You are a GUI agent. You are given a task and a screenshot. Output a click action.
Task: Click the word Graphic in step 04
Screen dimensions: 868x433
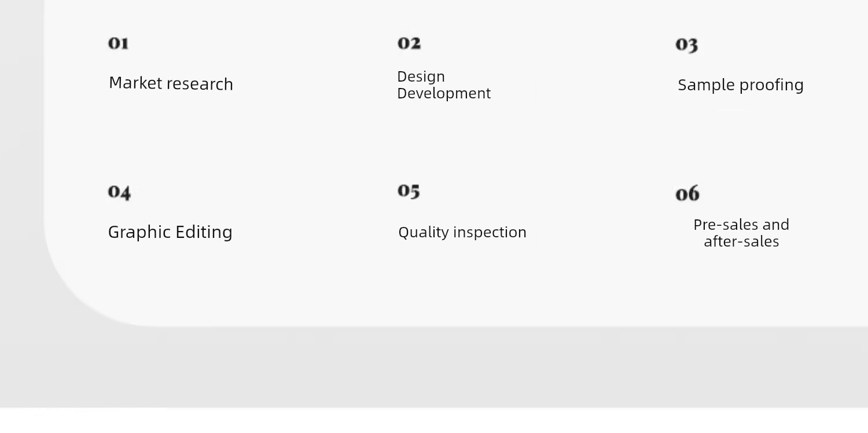coord(139,232)
